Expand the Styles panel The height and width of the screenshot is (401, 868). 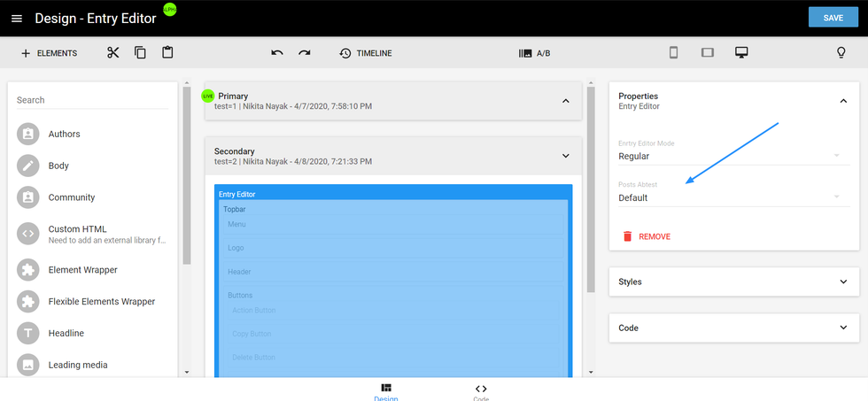click(733, 281)
